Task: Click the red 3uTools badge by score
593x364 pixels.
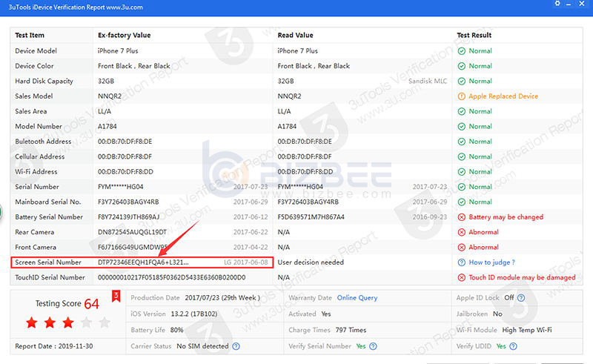Action: (116, 297)
